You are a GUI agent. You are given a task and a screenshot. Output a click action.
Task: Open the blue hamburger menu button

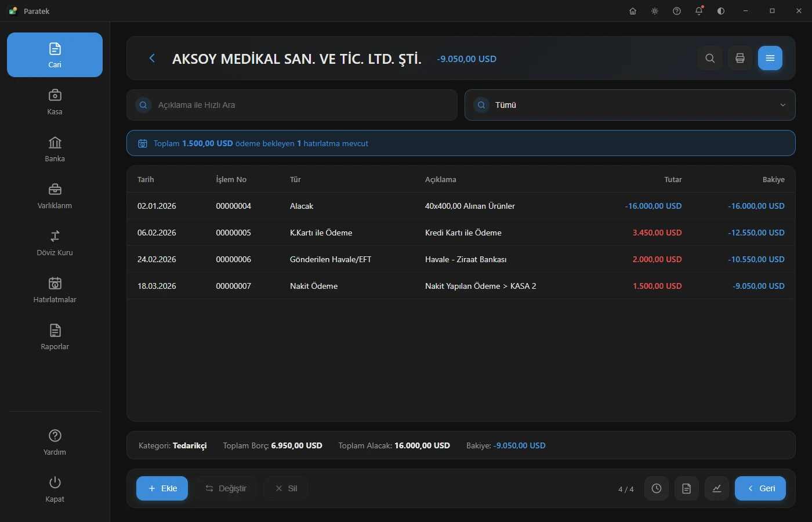pyautogui.click(x=770, y=58)
